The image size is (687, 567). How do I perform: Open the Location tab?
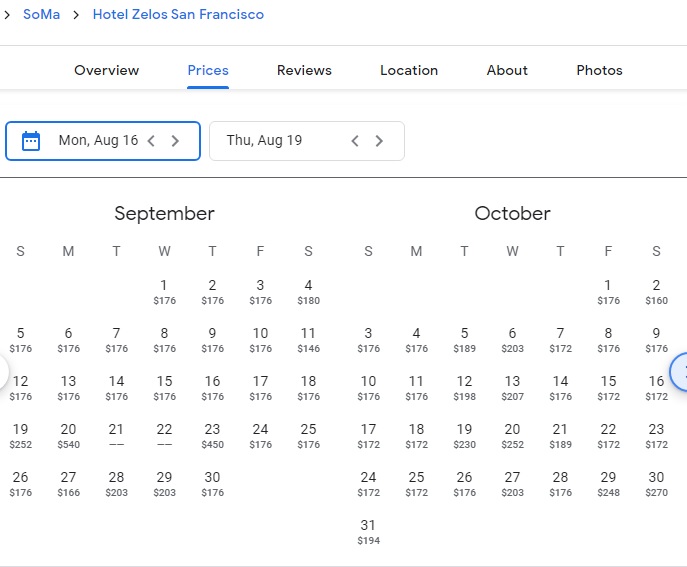409,70
